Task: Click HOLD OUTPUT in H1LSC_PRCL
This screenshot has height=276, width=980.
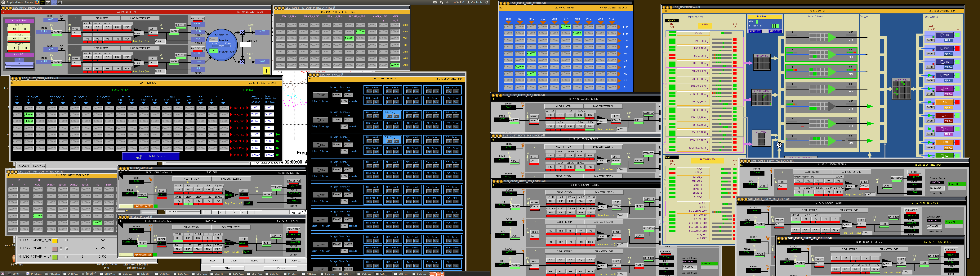Action: tap(293, 229)
